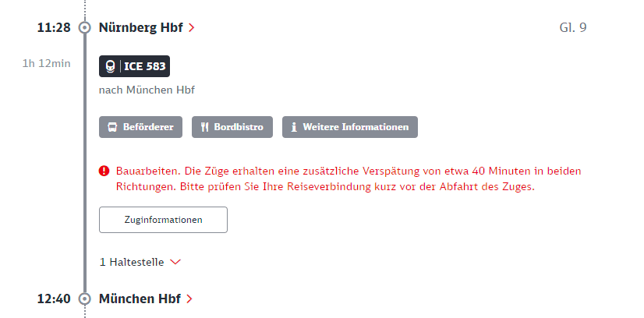Open the Nürnberg Hbf station link
This screenshot has height=318, width=644.
pos(141,28)
